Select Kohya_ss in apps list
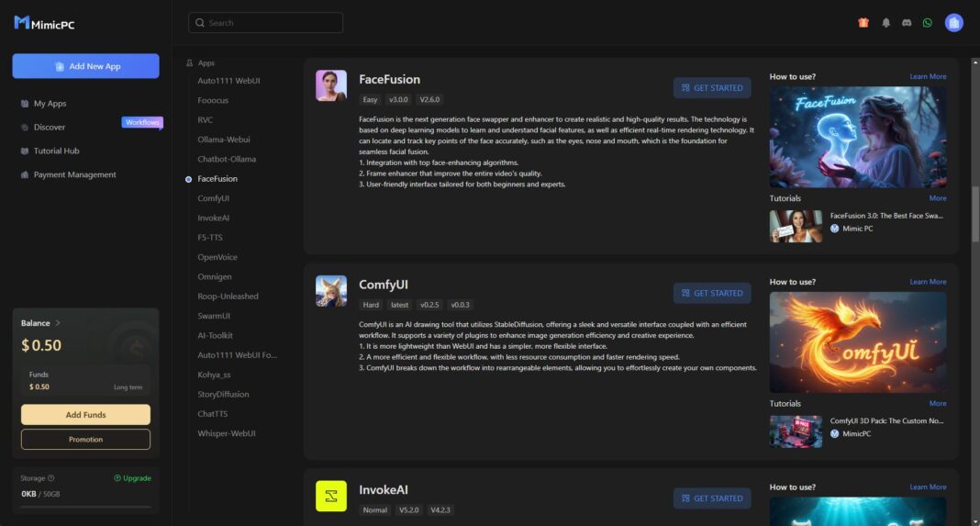 point(215,375)
